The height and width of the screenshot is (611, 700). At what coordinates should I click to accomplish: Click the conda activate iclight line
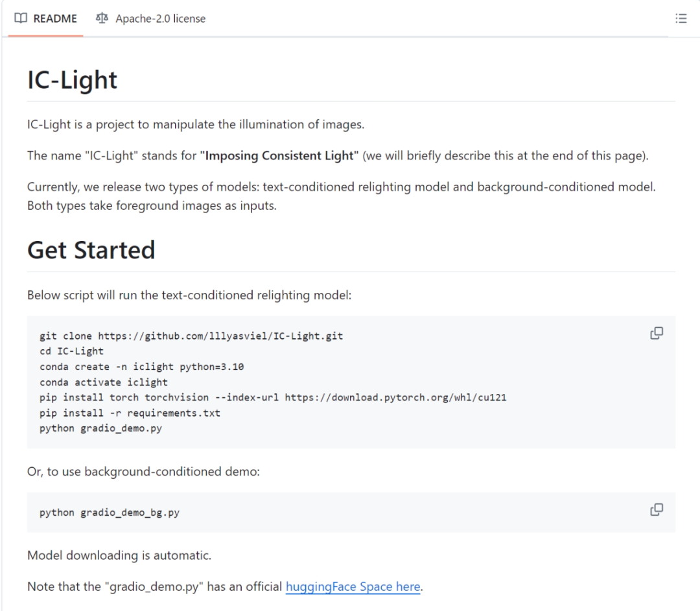[104, 382]
